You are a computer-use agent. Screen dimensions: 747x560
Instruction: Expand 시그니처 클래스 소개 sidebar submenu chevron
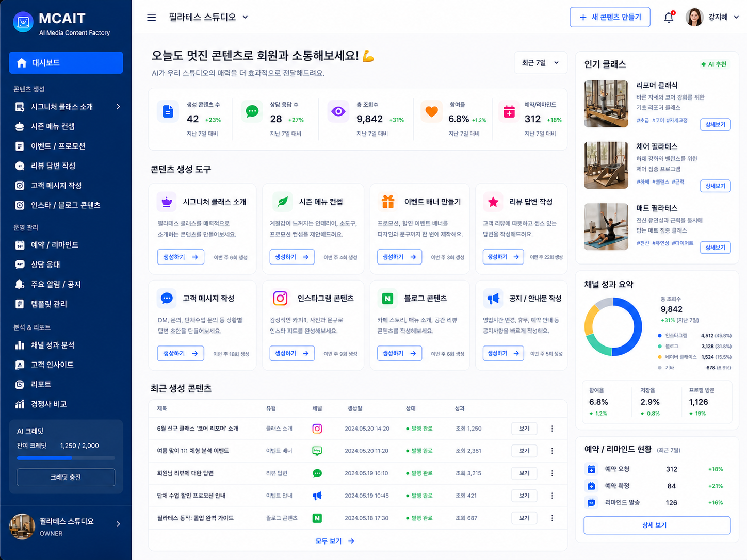point(118,107)
